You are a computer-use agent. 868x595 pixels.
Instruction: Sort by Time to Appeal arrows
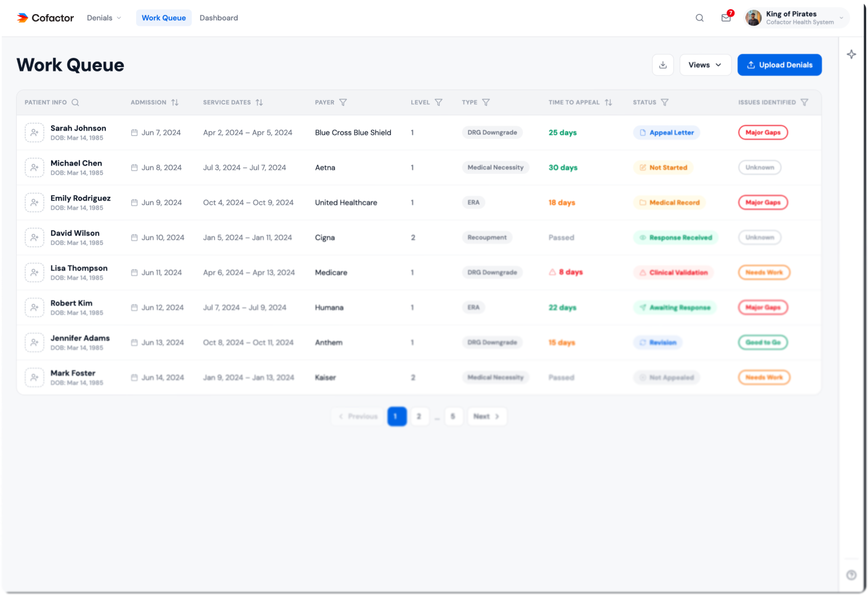[608, 102]
